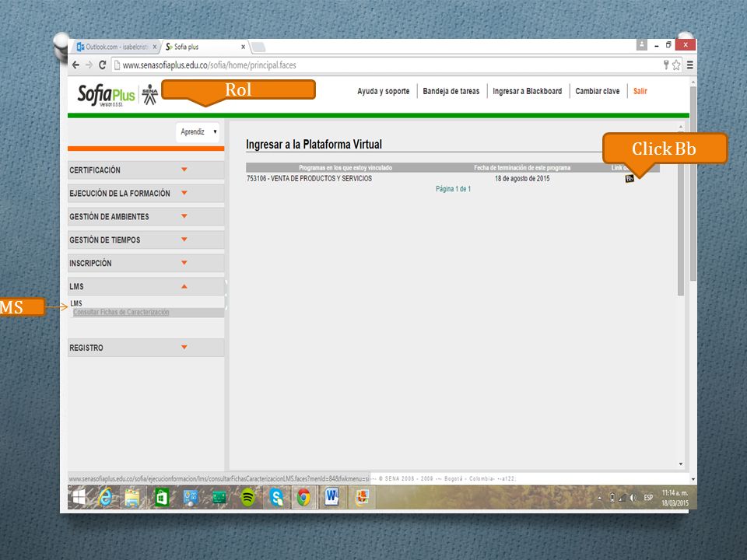The image size is (747, 560).
Task: Click the SofiaPlus logo
Action: click(x=107, y=94)
